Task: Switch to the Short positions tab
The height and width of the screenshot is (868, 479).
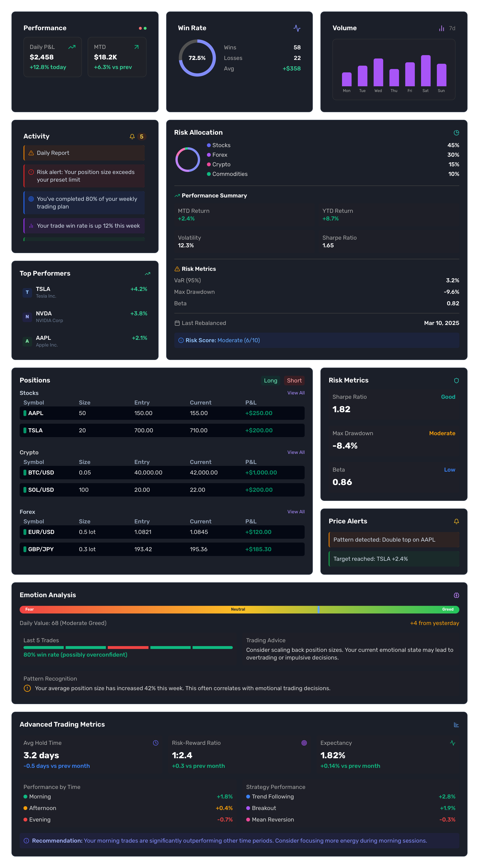Action: 294,380
